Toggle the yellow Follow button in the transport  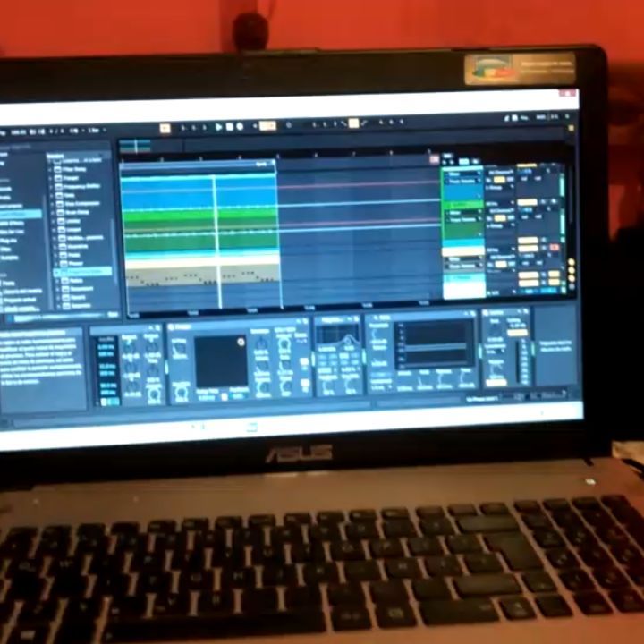[165, 128]
